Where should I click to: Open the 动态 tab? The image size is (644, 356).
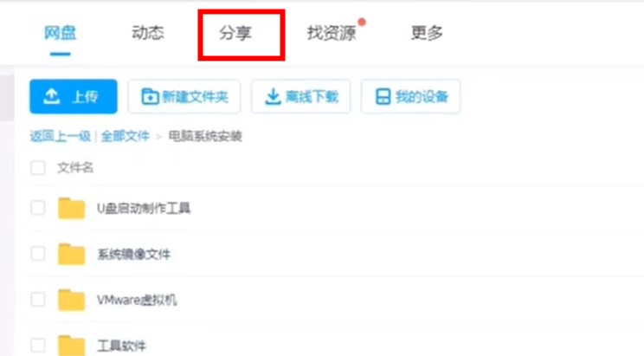coord(148,32)
